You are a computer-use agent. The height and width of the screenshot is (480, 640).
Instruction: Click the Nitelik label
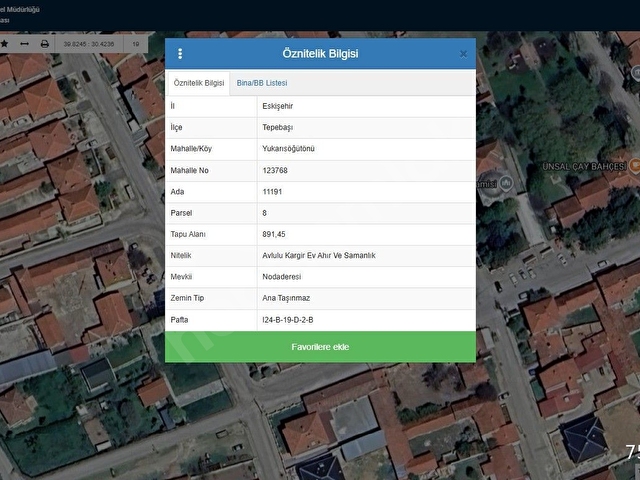(x=181, y=256)
